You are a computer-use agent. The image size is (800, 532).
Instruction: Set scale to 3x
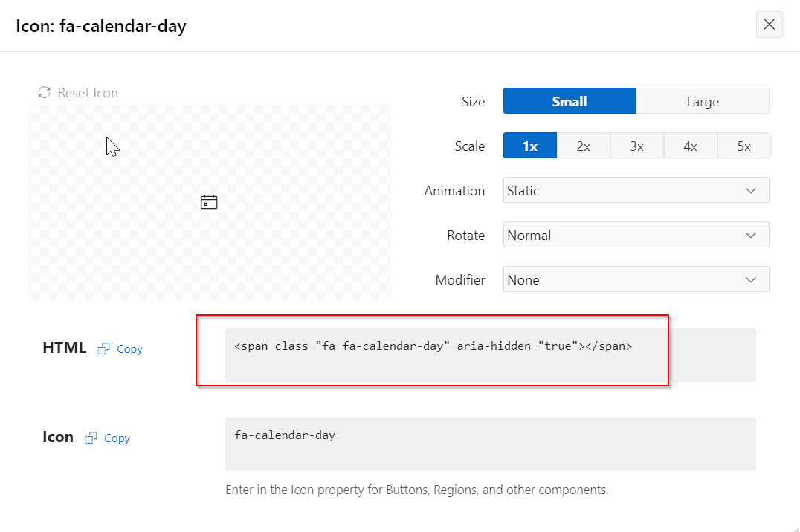[x=636, y=146]
